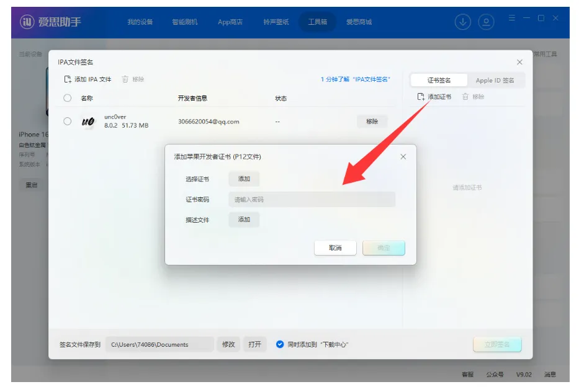Click the 重启 button in background window
579x392 pixels.
[x=32, y=185]
